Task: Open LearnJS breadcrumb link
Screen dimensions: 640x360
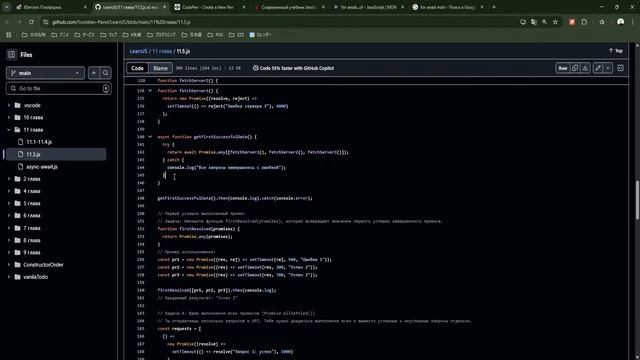Action: [x=138, y=51]
